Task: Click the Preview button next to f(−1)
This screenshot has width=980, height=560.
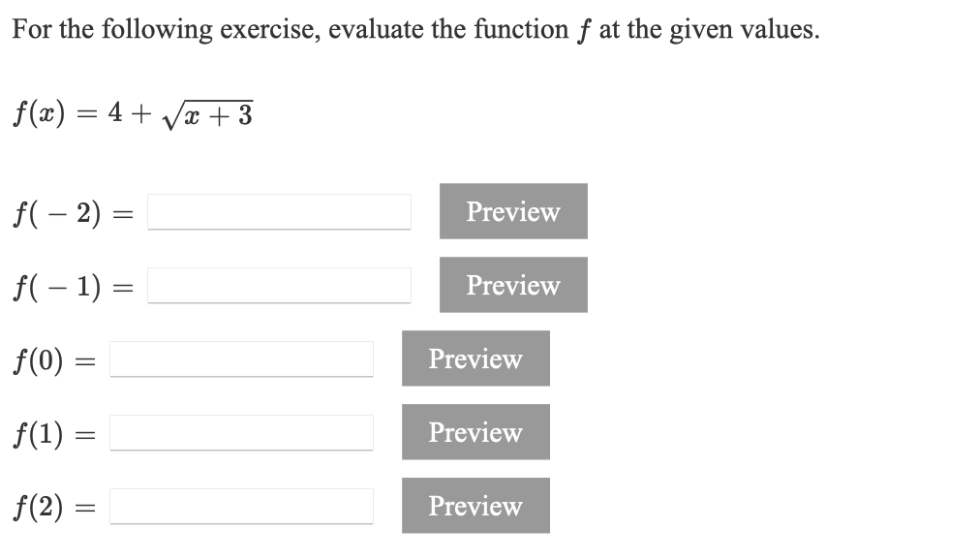Action: click(x=513, y=285)
